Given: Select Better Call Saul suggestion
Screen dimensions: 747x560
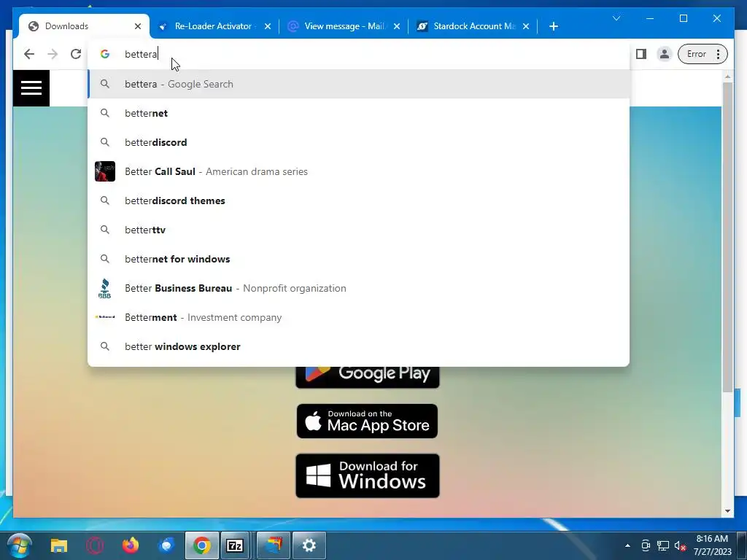Looking at the screenshot, I should tap(358, 171).
